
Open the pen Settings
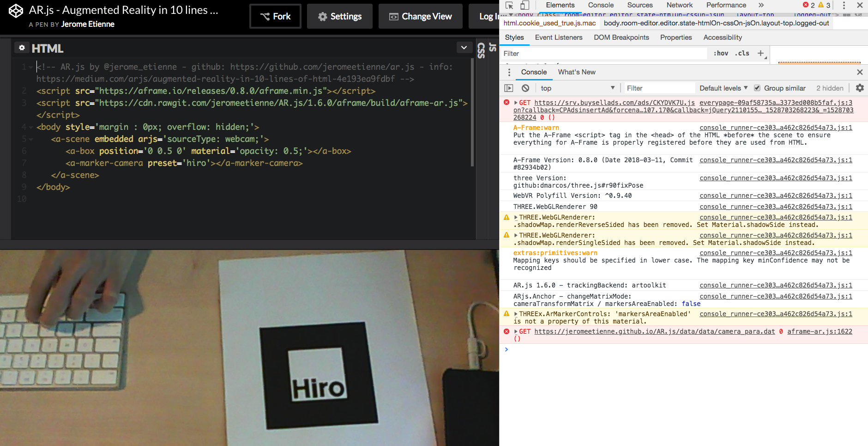[x=340, y=16]
